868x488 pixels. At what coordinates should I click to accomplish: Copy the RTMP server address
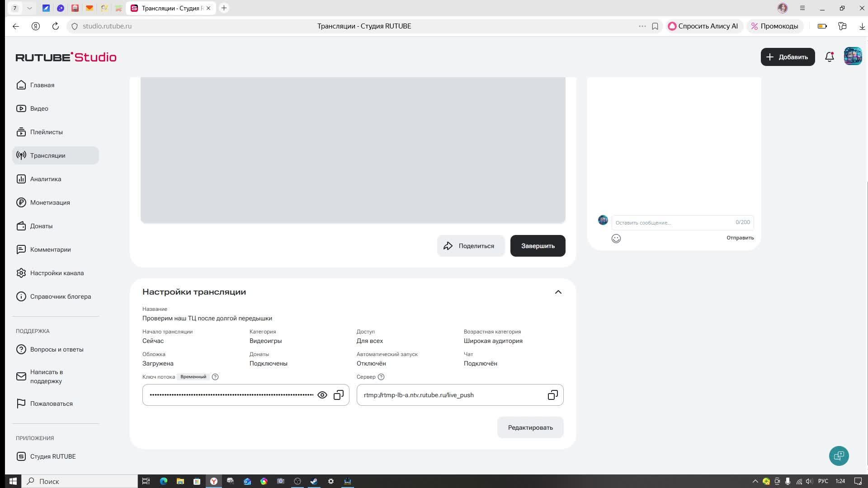552,395
